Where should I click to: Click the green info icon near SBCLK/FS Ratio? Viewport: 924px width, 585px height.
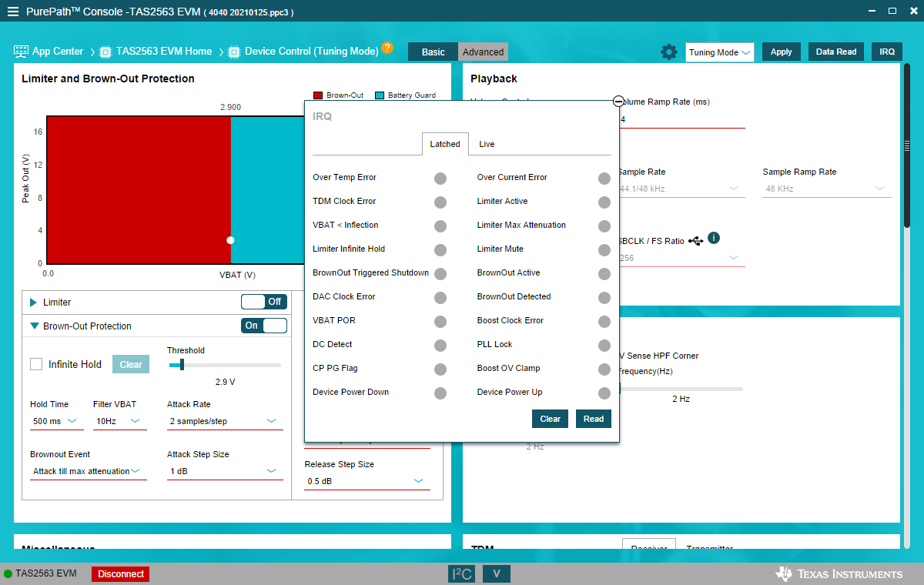click(x=714, y=238)
